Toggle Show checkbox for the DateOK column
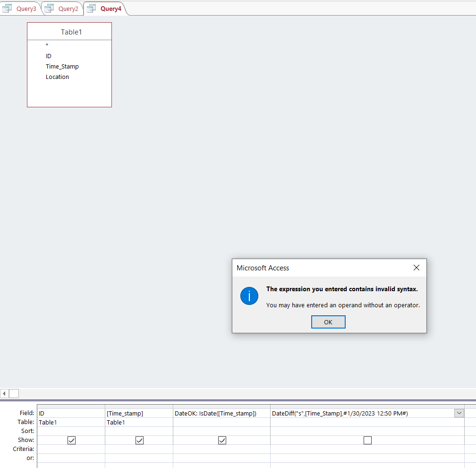Viewport: 476px width, 468px height. click(x=222, y=440)
